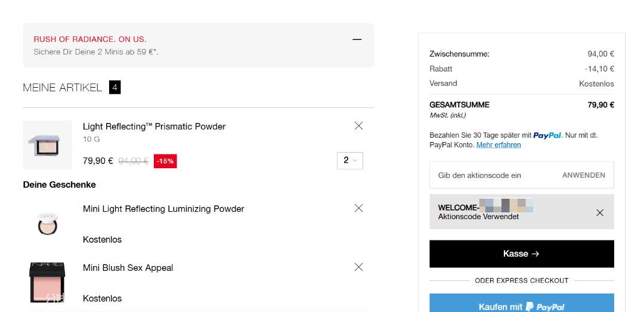This screenshot has height=312, width=644.
Task: Open the Mini Blush Sex Appeal thumbnail
Action: pyautogui.click(x=47, y=282)
